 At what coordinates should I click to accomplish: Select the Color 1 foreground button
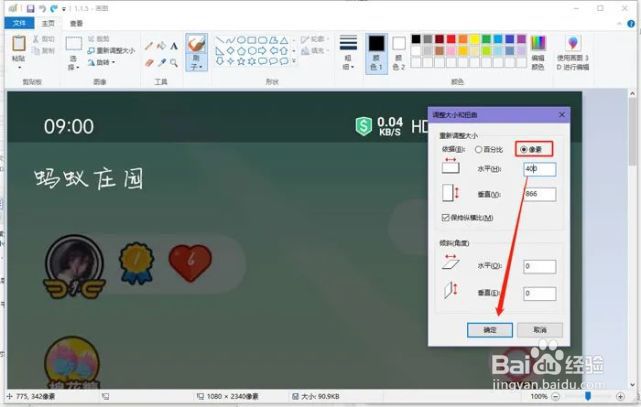(x=376, y=53)
